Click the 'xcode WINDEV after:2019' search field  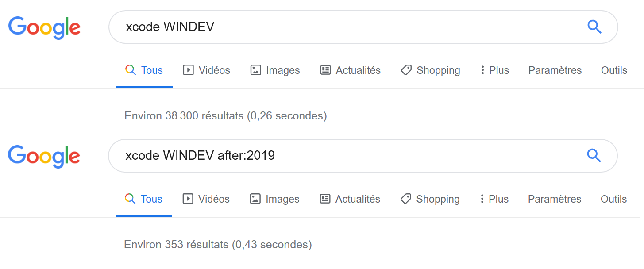(310, 155)
